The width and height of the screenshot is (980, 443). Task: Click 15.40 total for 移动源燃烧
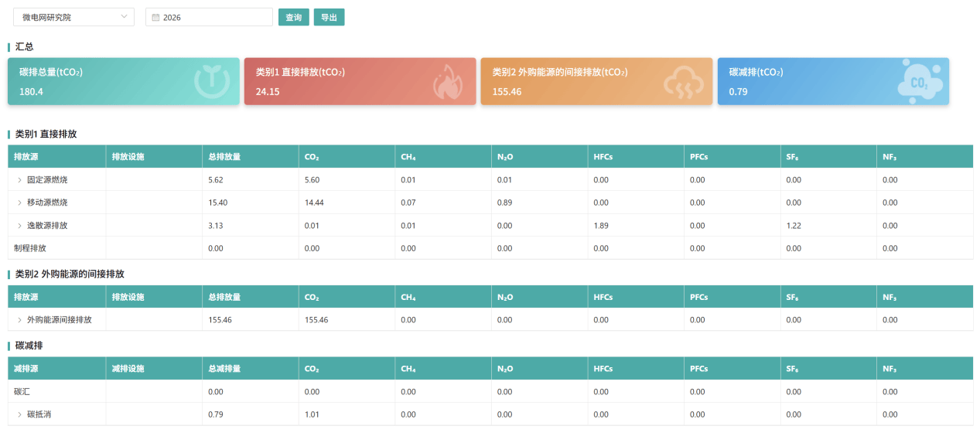point(217,203)
